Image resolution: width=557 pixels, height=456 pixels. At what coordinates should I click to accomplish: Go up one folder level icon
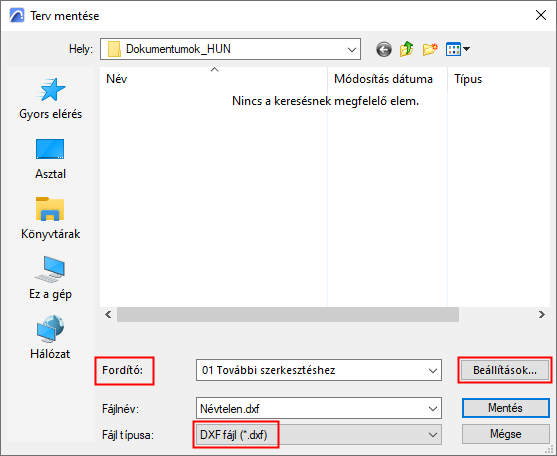(406, 49)
